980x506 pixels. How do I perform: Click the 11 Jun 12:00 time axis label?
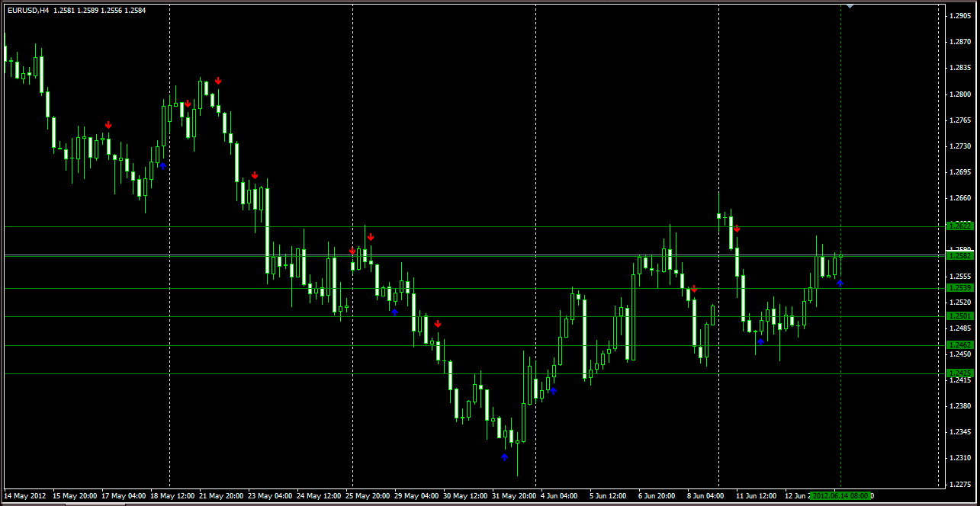click(757, 495)
